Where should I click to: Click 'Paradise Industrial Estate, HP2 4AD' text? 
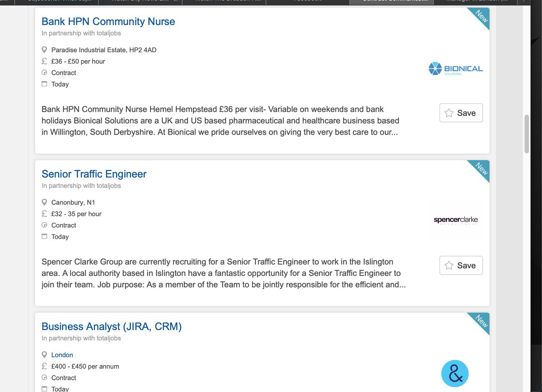[104, 50]
